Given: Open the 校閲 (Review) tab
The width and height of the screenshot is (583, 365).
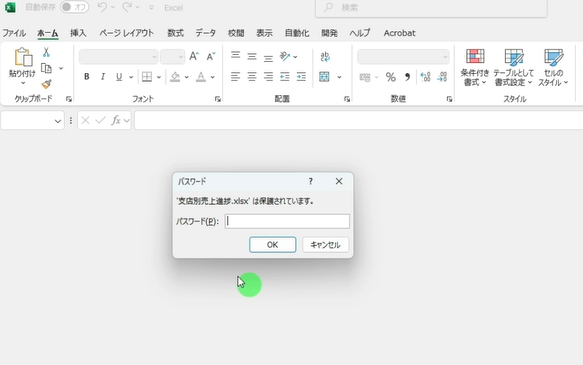Looking at the screenshot, I should pyautogui.click(x=236, y=33).
